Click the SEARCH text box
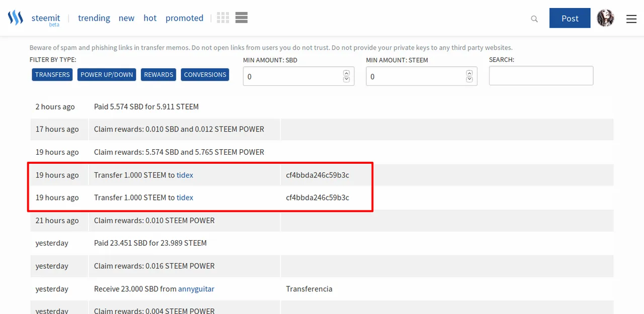The width and height of the screenshot is (644, 314). [x=541, y=75]
